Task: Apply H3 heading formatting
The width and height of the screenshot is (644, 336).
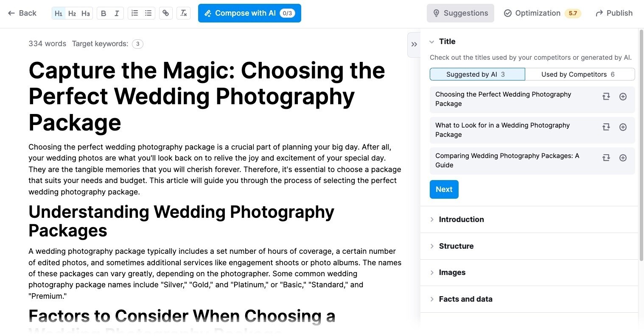Action: [x=85, y=13]
